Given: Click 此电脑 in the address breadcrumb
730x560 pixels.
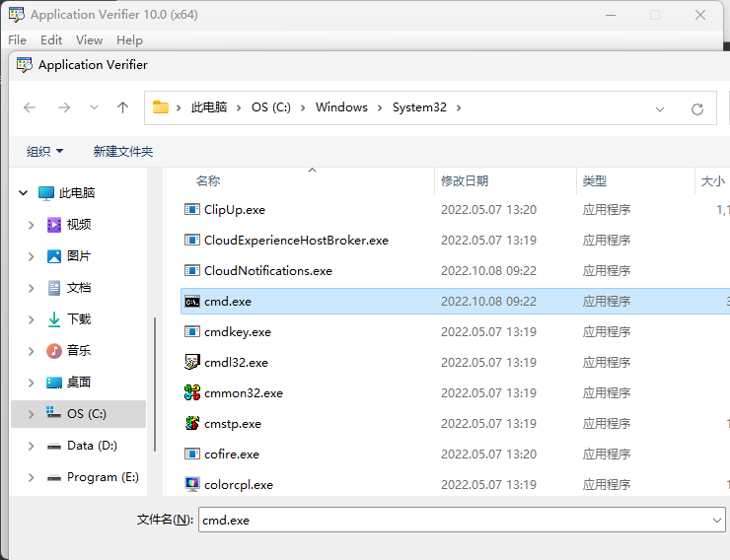Looking at the screenshot, I should (209, 107).
